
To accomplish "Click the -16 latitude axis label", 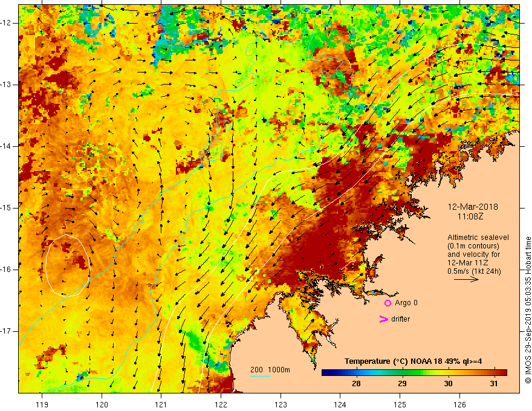I will [6, 270].
